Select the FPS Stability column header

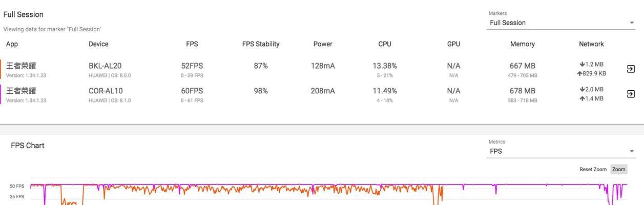coord(261,44)
